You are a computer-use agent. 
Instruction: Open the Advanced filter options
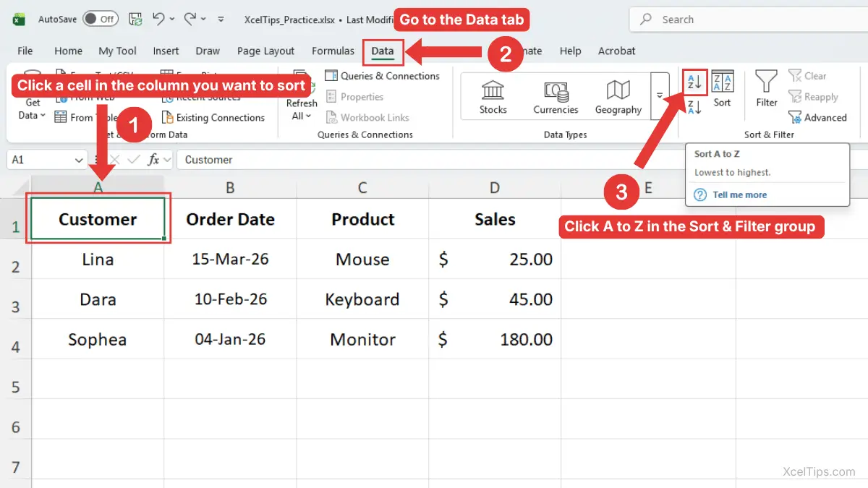(817, 117)
